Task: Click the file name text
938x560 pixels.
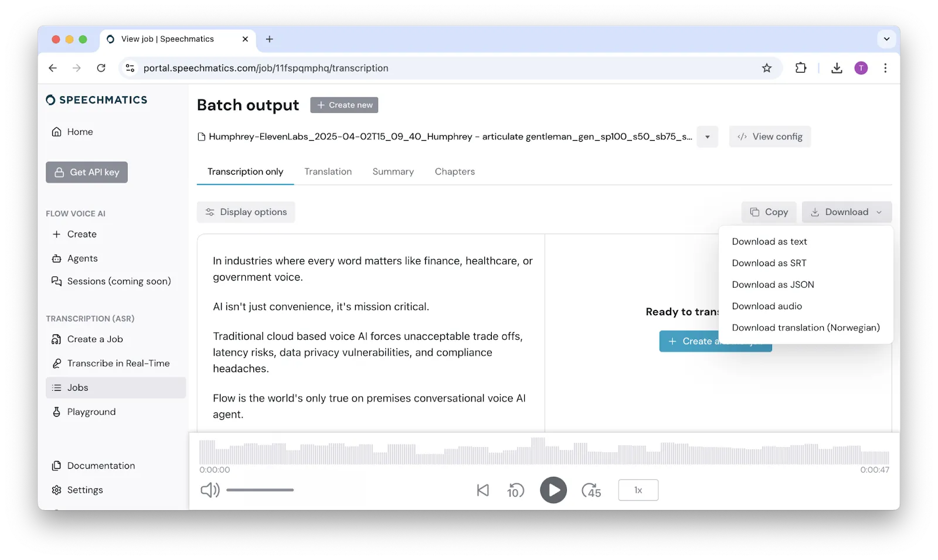Action: click(x=450, y=136)
